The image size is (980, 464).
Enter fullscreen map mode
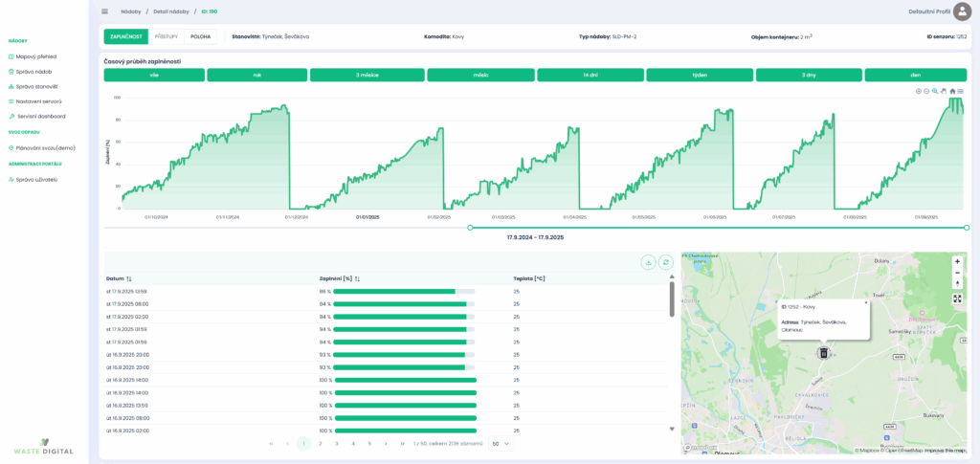[x=957, y=298]
